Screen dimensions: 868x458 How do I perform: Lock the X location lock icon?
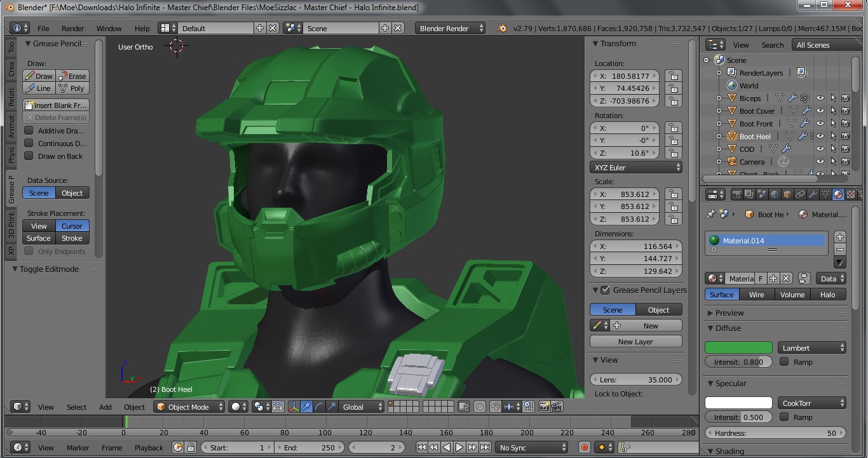point(673,76)
